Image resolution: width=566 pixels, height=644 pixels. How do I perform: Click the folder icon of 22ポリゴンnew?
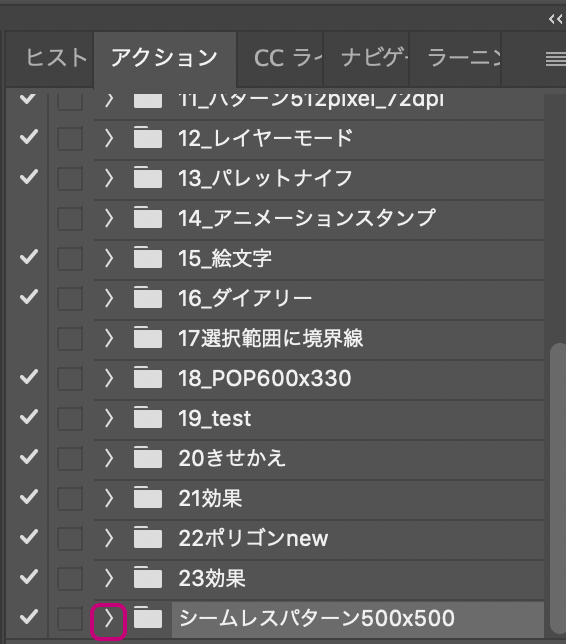click(148, 537)
